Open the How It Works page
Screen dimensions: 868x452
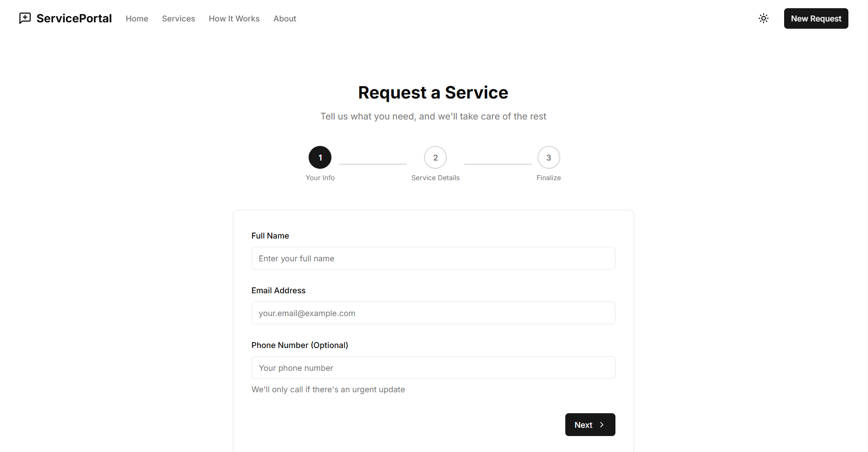234,19
